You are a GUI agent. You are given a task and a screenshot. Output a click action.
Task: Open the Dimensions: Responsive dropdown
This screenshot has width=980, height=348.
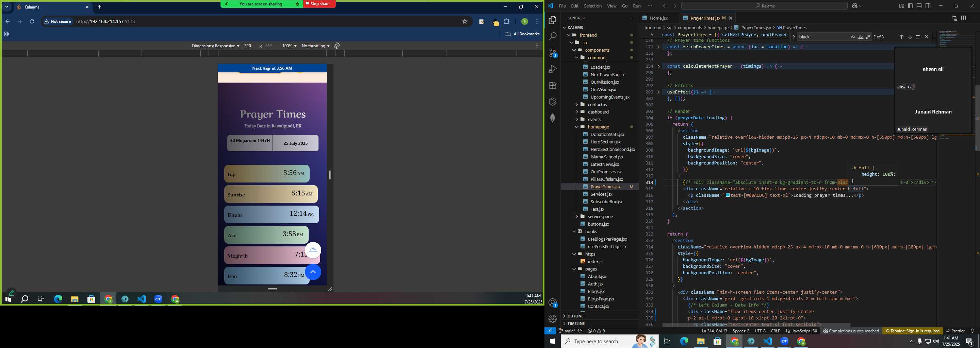(x=215, y=46)
